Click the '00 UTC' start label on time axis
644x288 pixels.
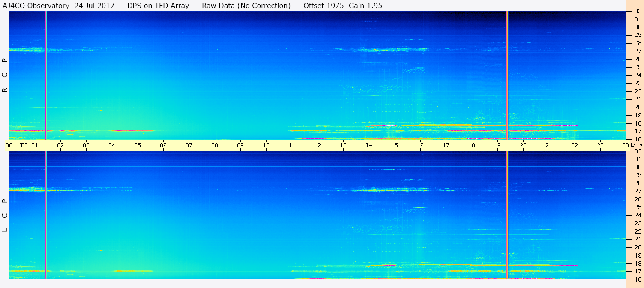(x=17, y=145)
